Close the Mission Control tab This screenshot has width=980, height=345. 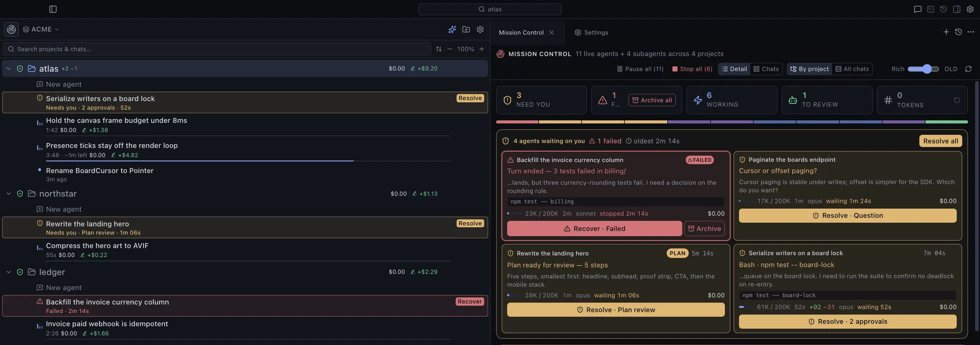(x=551, y=32)
